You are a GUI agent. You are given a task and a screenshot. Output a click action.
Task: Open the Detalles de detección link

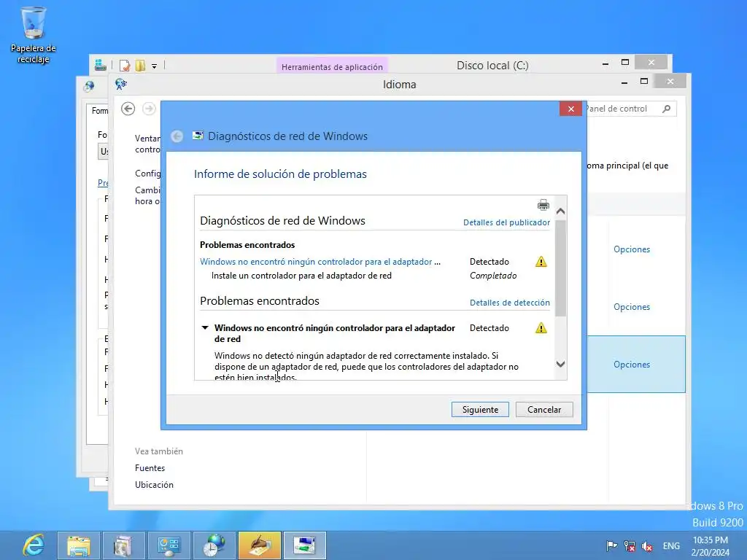click(x=510, y=303)
